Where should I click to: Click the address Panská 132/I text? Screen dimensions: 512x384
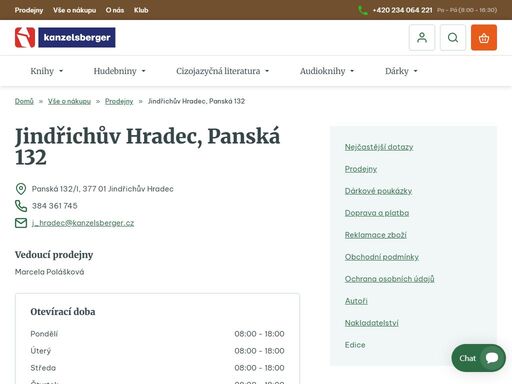(102, 189)
